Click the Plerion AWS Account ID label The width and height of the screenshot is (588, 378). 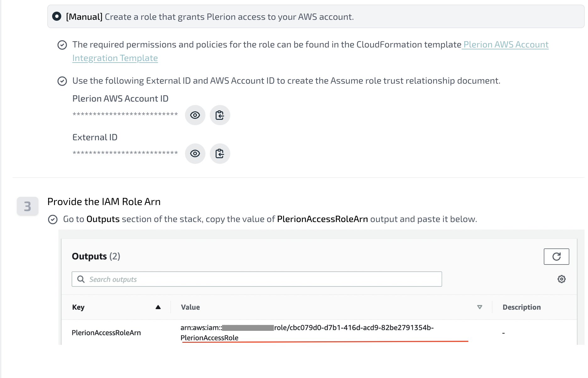(120, 99)
